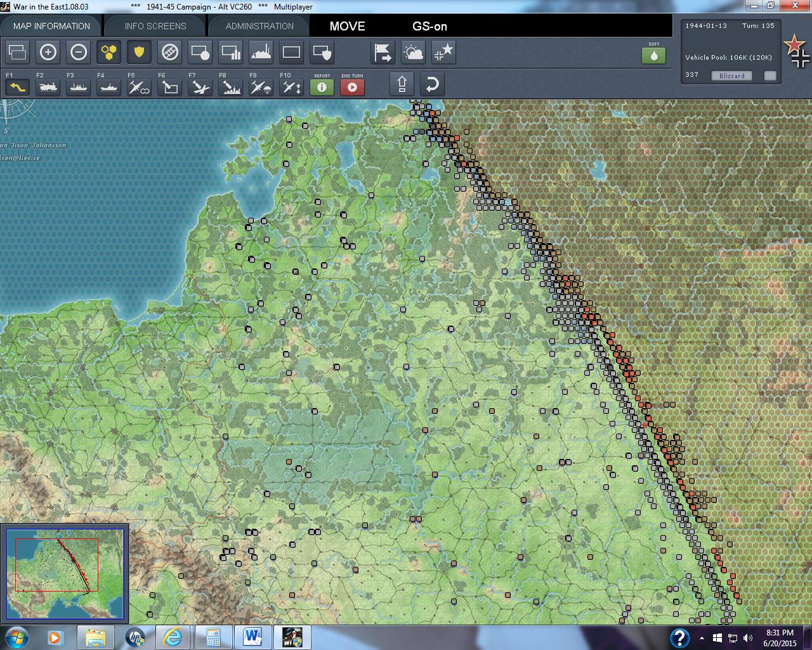
Task: Click the War in the East taskbar icon
Action: (x=291, y=637)
